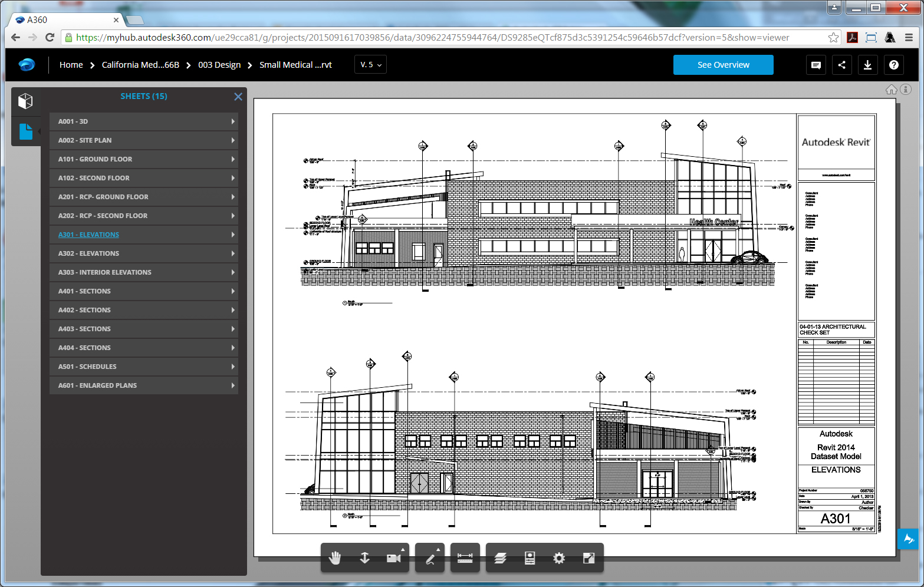Viewport: 924px width, 587px height.
Task: Click the viewer info icon
Action: pyautogui.click(x=906, y=90)
